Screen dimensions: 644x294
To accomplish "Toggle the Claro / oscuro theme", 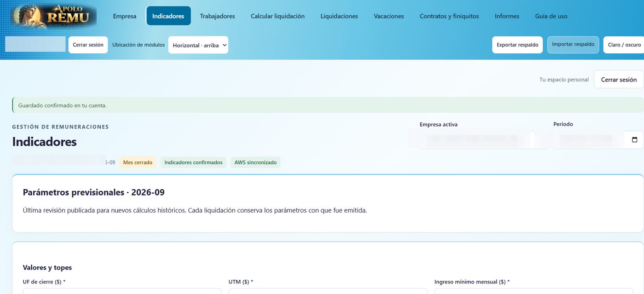I will [624, 45].
